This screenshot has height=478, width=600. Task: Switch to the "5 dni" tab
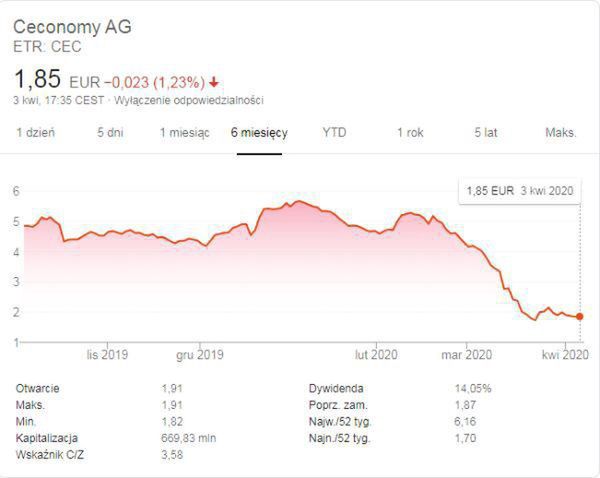110,133
